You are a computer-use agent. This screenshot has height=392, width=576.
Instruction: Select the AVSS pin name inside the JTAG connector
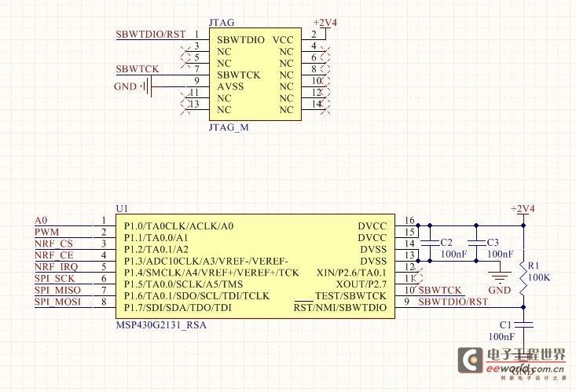tap(230, 86)
